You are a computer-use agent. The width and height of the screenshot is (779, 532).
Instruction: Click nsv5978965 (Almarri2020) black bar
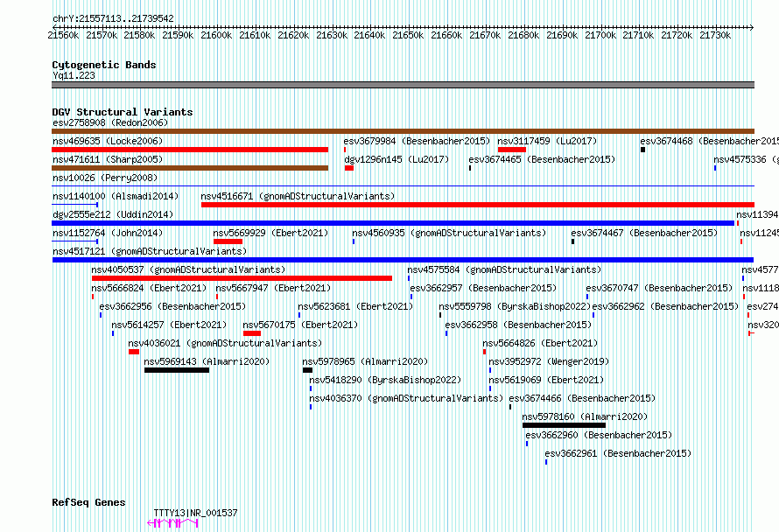307,370
